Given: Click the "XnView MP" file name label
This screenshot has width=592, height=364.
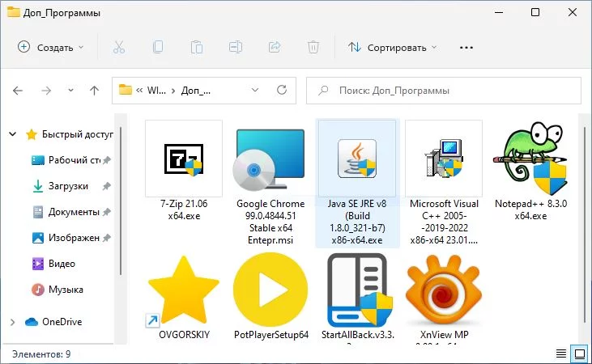Looking at the screenshot, I should click(444, 335).
